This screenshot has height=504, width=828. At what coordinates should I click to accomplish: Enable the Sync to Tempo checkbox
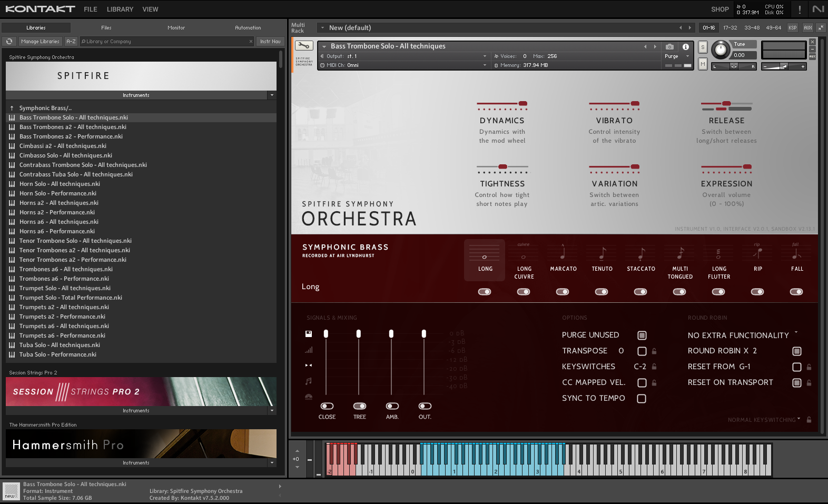642,399
